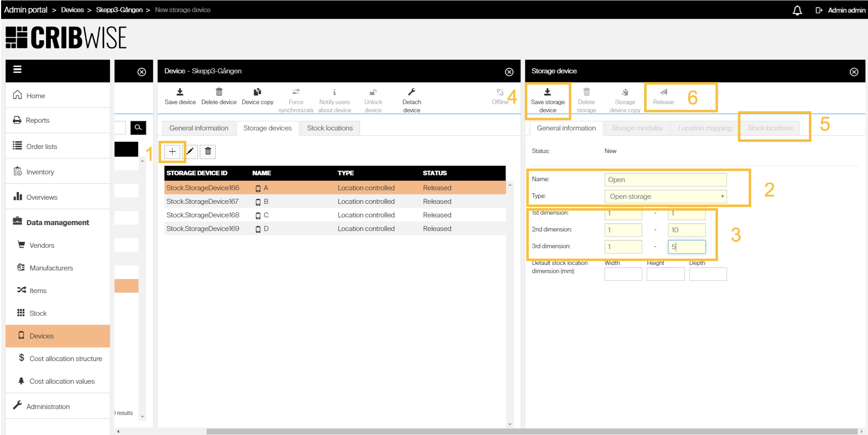Screen dimensions: 868x435
Task: Click the trash icon above storage table
Action: tap(208, 152)
